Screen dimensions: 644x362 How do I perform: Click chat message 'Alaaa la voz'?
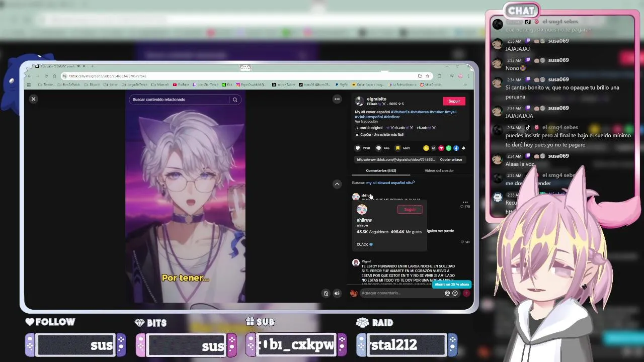[x=520, y=164]
